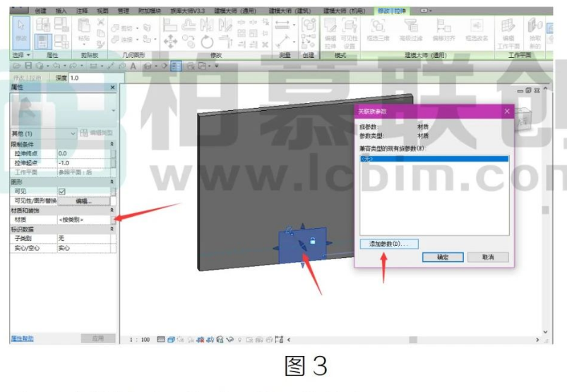This screenshot has width=567, height=392.
Task: Toggle the Properties palette icon in 属性 panel
Action: pyautogui.click(x=42, y=41)
